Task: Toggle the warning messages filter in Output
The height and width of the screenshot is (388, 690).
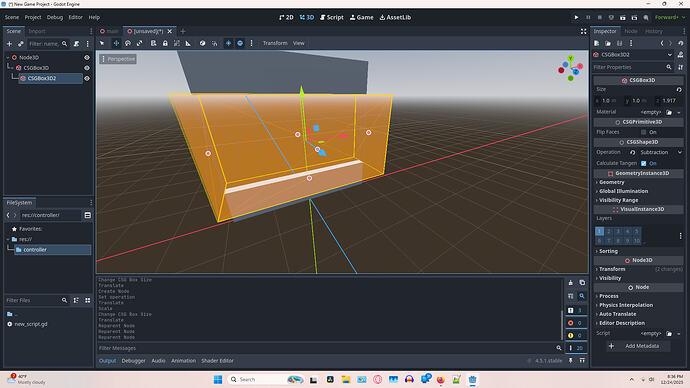Action: (x=576, y=335)
